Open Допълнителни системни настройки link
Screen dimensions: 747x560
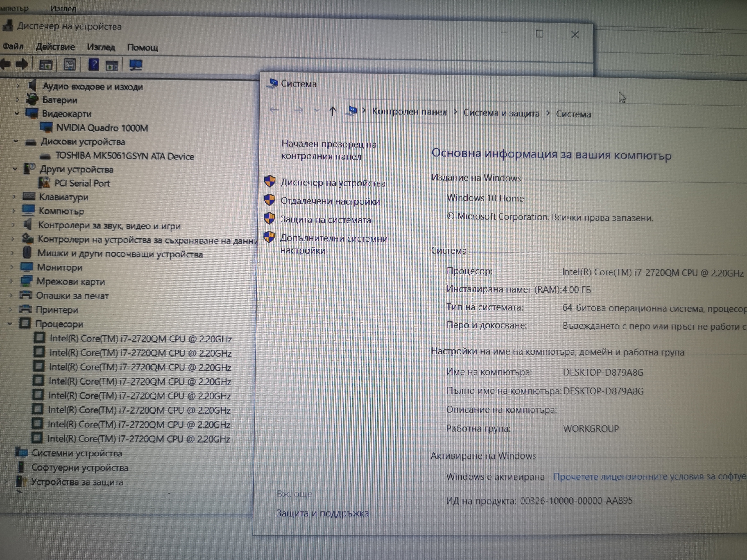tap(334, 244)
